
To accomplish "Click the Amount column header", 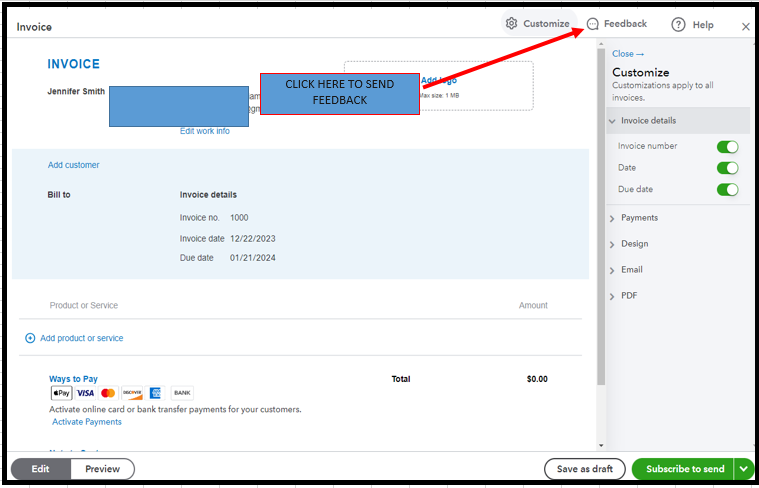I will coord(533,305).
